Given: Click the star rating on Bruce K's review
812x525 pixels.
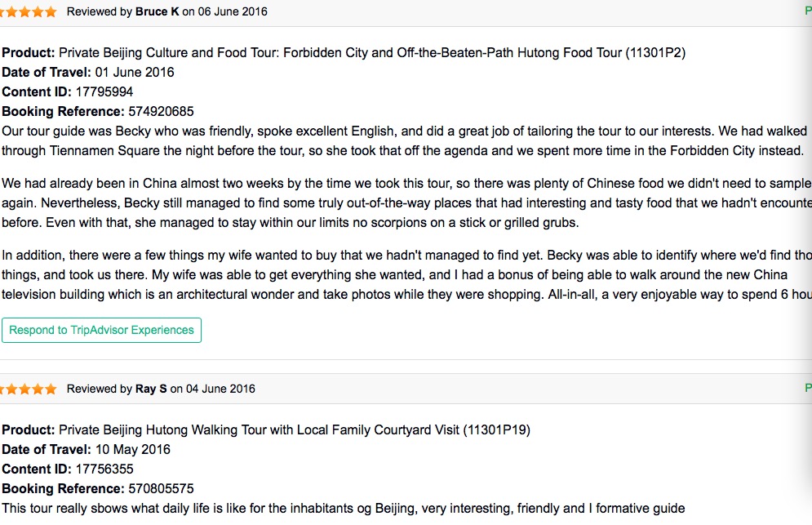Looking at the screenshot, I should [x=29, y=12].
